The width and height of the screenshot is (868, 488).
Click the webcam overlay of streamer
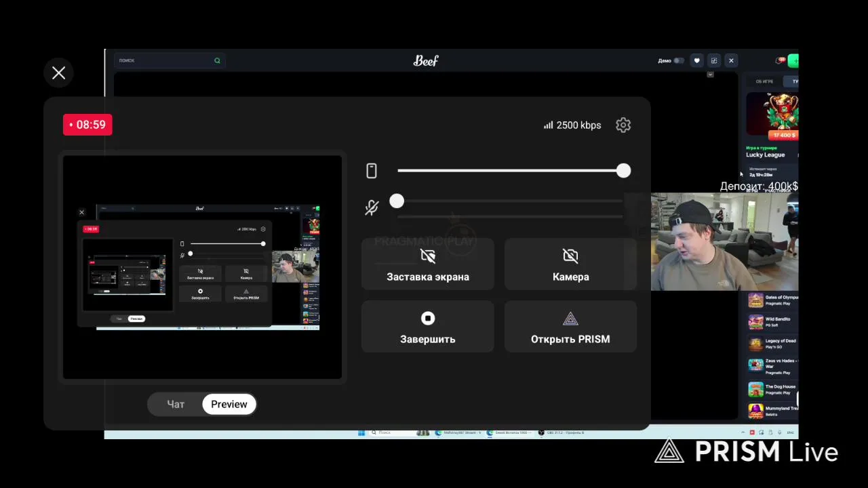(x=724, y=242)
